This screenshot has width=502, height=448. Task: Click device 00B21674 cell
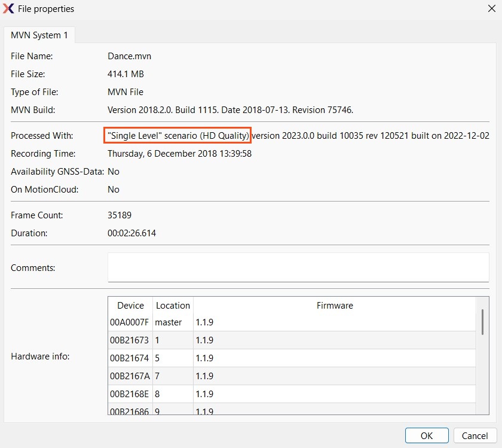[x=130, y=358]
